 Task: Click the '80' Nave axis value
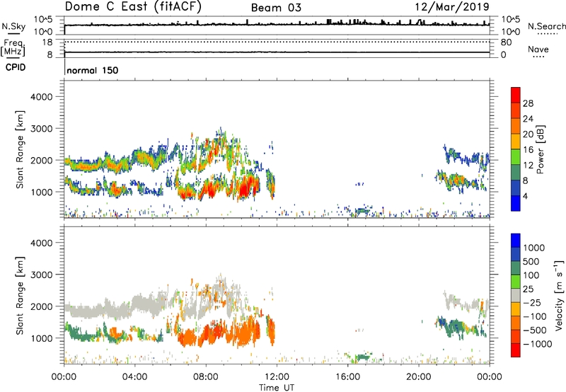[x=506, y=42]
